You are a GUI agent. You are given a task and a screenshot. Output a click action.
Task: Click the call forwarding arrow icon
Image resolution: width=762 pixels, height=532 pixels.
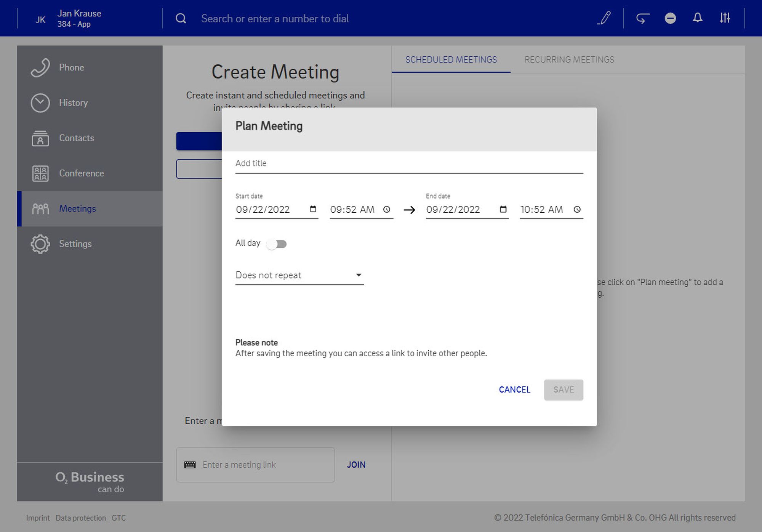pyautogui.click(x=643, y=18)
